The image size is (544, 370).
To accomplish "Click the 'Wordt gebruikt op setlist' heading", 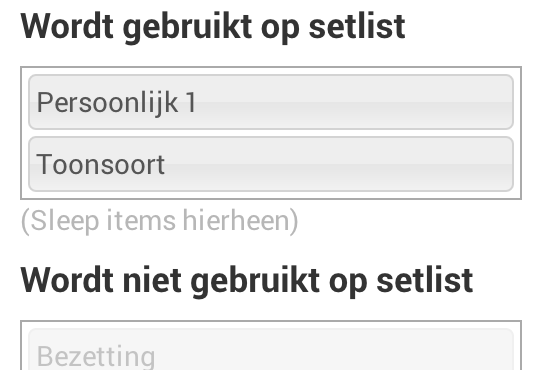I will click(213, 27).
